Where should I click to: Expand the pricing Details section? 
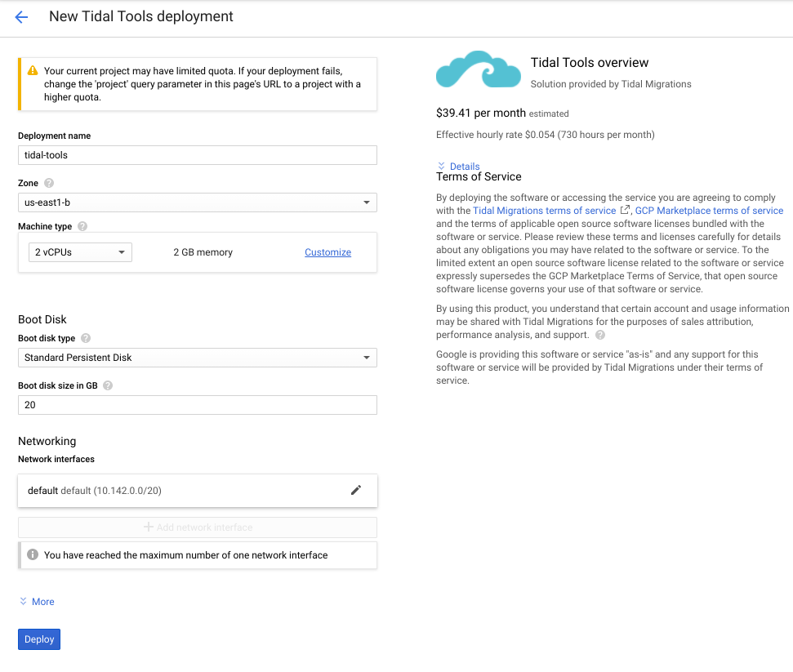click(x=459, y=167)
